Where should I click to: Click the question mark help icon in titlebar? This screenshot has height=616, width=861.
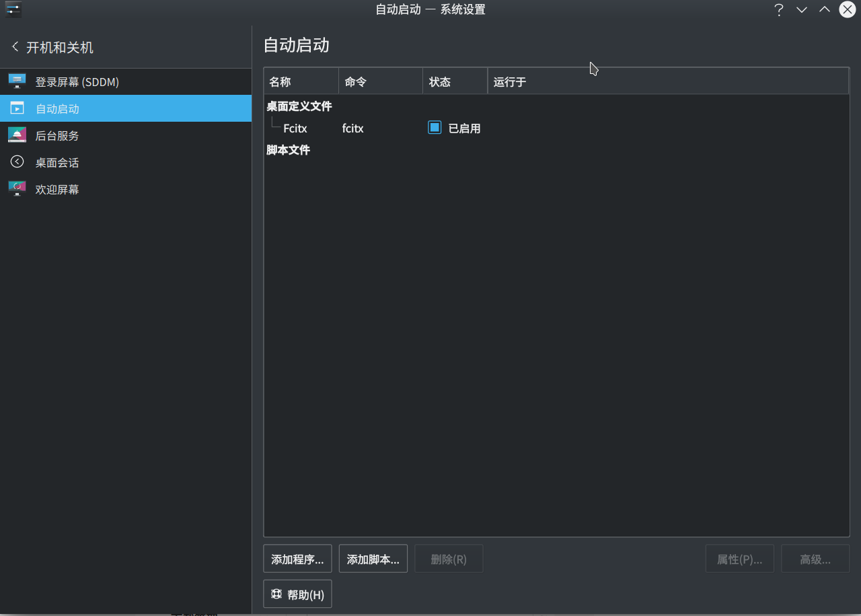[x=778, y=9]
